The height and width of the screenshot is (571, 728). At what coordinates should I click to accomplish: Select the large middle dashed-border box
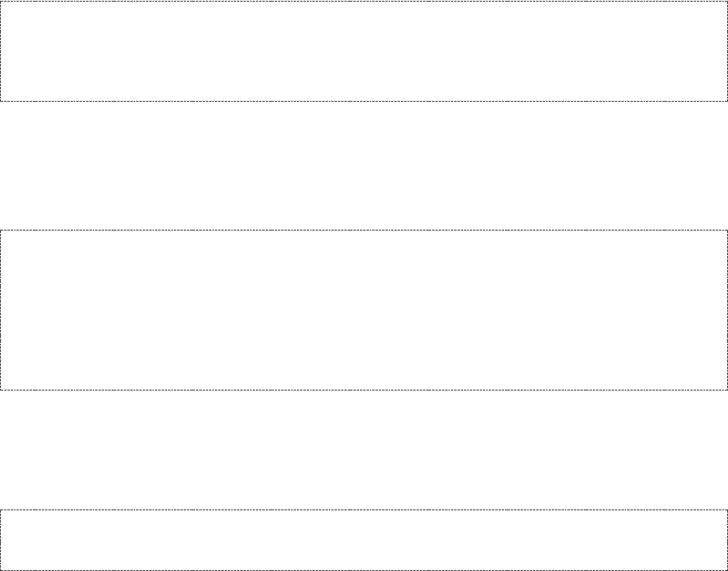(364, 309)
